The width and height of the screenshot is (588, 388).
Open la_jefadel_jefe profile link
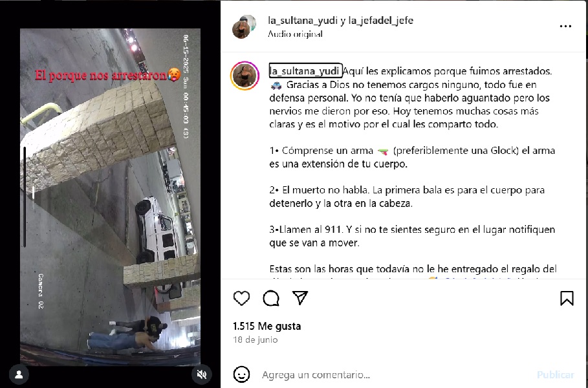point(380,20)
